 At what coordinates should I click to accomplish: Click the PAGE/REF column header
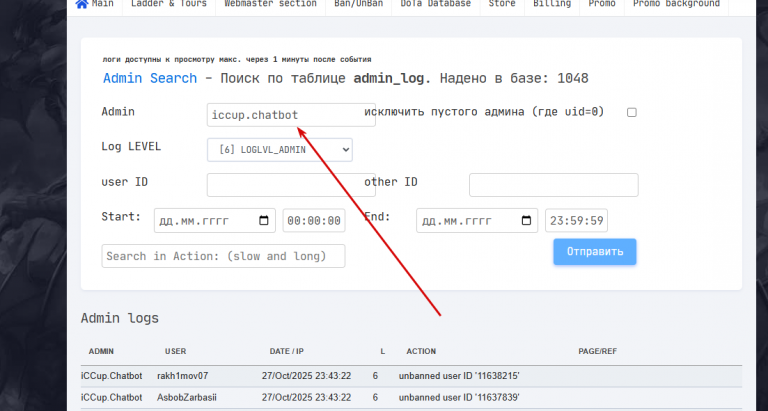[598, 351]
